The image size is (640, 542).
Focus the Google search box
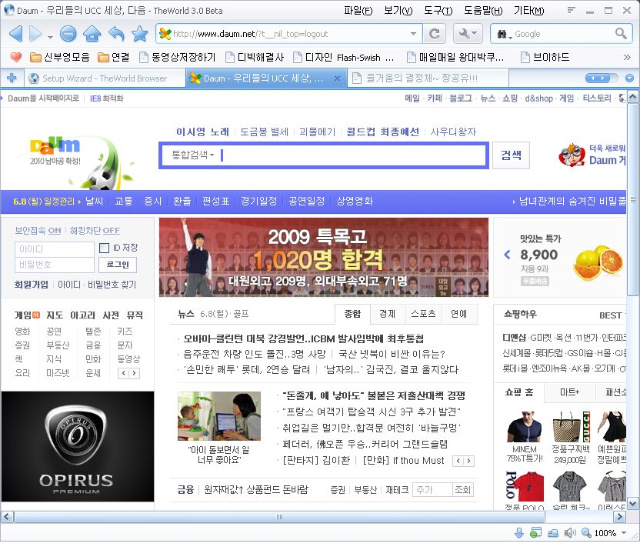click(563, 34)
